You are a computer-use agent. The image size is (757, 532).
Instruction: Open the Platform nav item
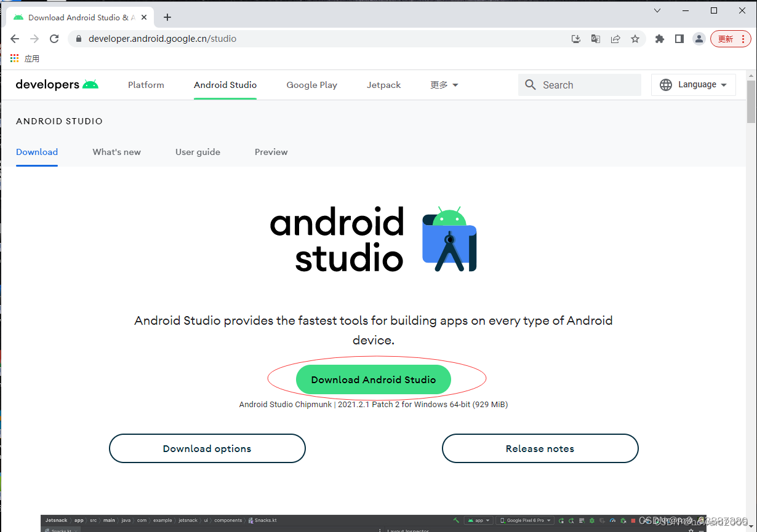[146, 85]
